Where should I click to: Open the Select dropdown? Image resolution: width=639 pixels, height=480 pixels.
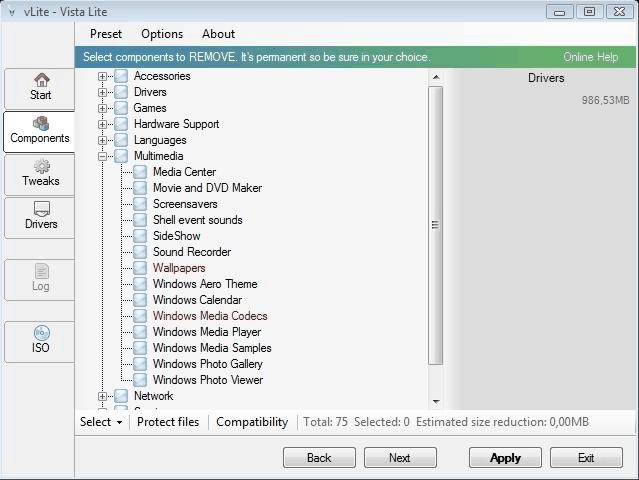coord(101,422)
